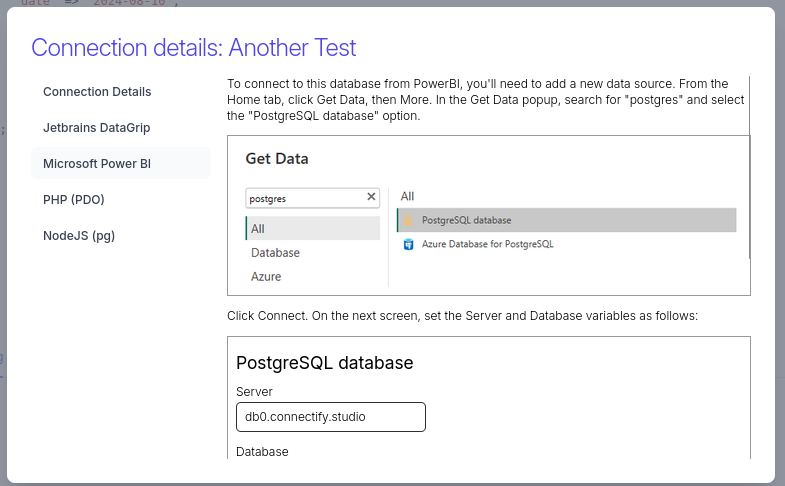Screen dimensions: 785x486
Task: Click the clear X in the postgres search box
Action: pos(371,197)
